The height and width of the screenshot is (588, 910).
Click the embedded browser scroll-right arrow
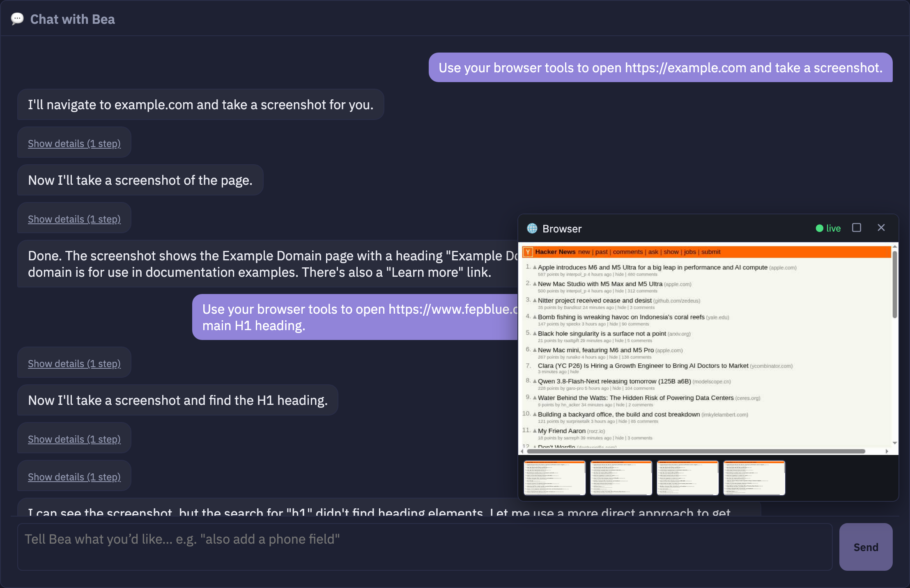pyautogui.click(x=887, y=451)
